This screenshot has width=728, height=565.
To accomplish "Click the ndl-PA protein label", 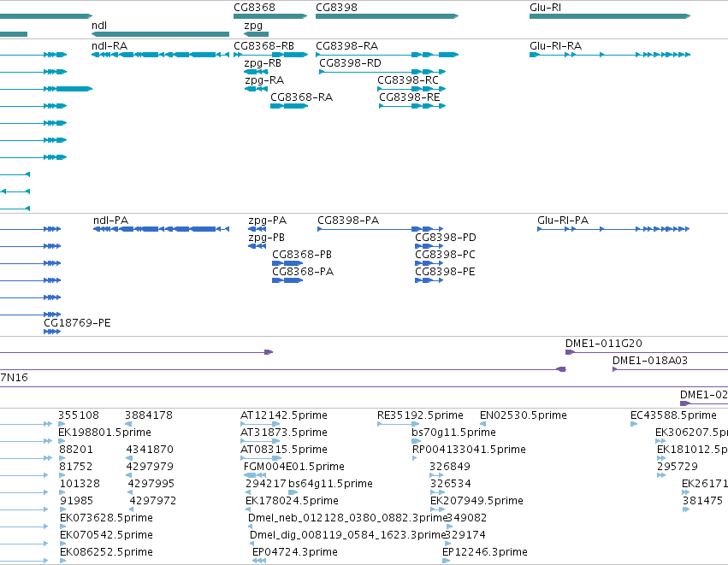I will [x=110, y=221].
